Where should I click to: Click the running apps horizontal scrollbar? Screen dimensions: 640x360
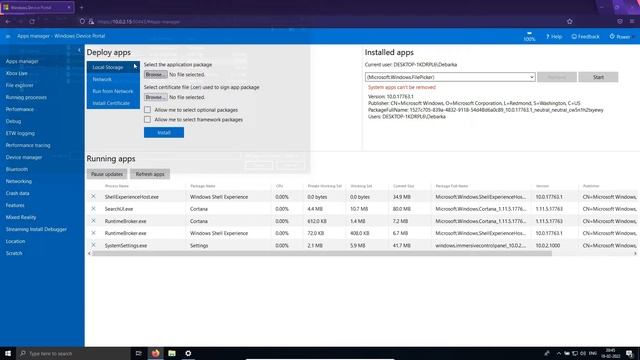(322, 253)
